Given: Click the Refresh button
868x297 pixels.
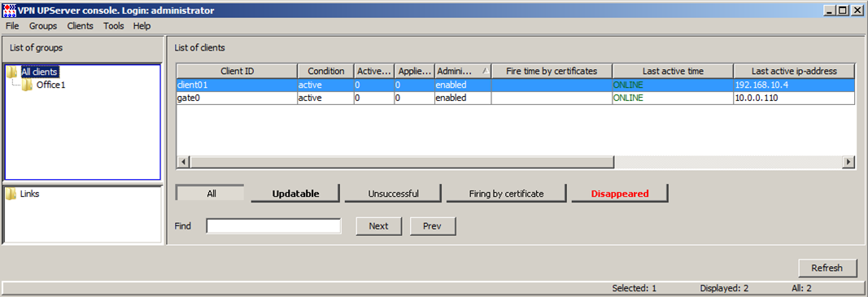Looking at the screenshot, I should tap(827, 269).
